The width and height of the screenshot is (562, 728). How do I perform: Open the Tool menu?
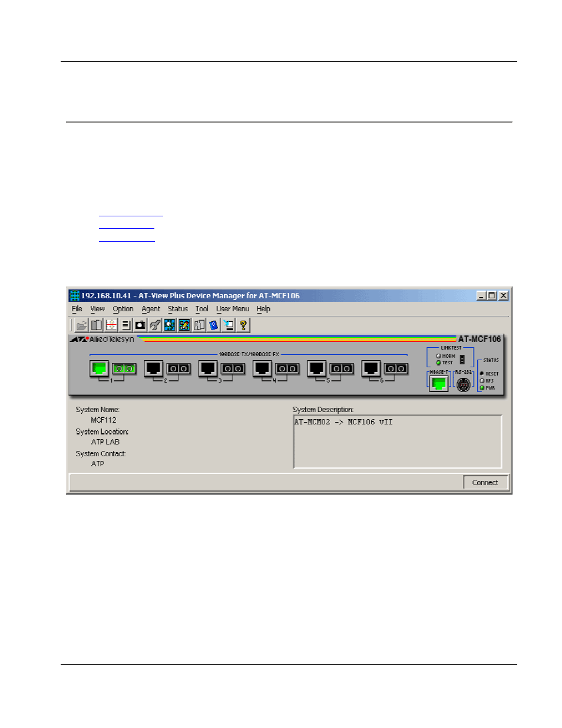pos(202,309)
